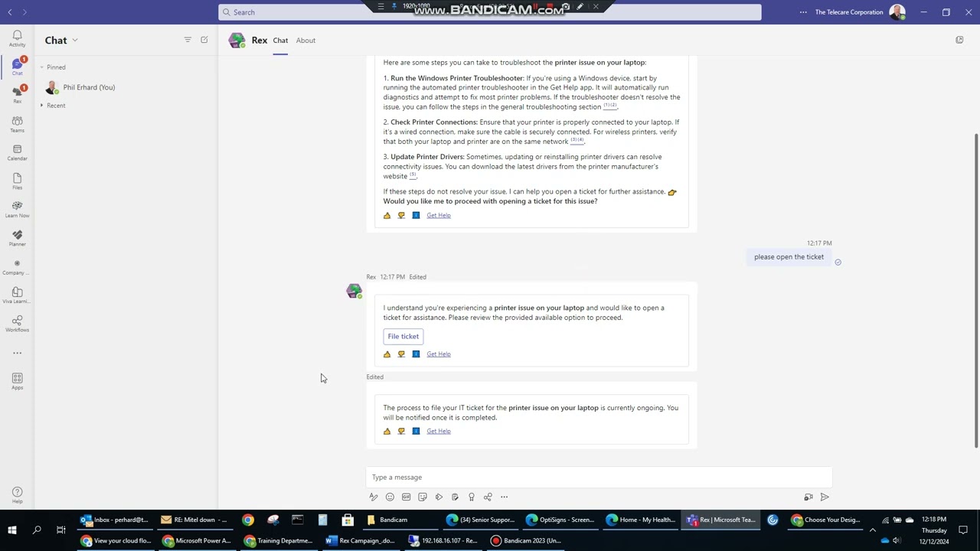The image size is (980, 551).
Task: Select the Phil Erhard (You) pinned chat
Action: click(126, 87)
